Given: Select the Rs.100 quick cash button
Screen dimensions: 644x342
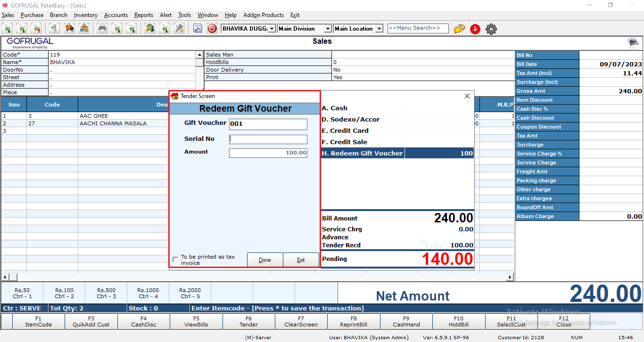Looking at the screenshot, I should click(64, 293).
